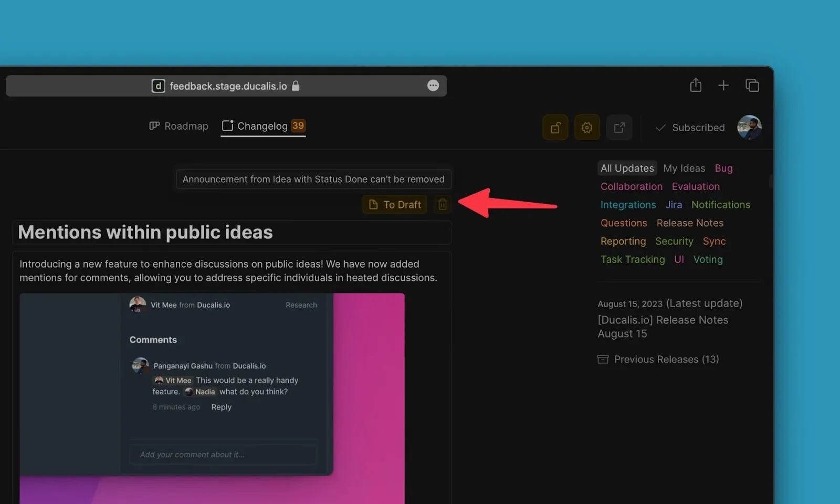Screen dimensions: 840x504
Task: Click the ellipsis icon in address bar
Action: coord(433,86)
